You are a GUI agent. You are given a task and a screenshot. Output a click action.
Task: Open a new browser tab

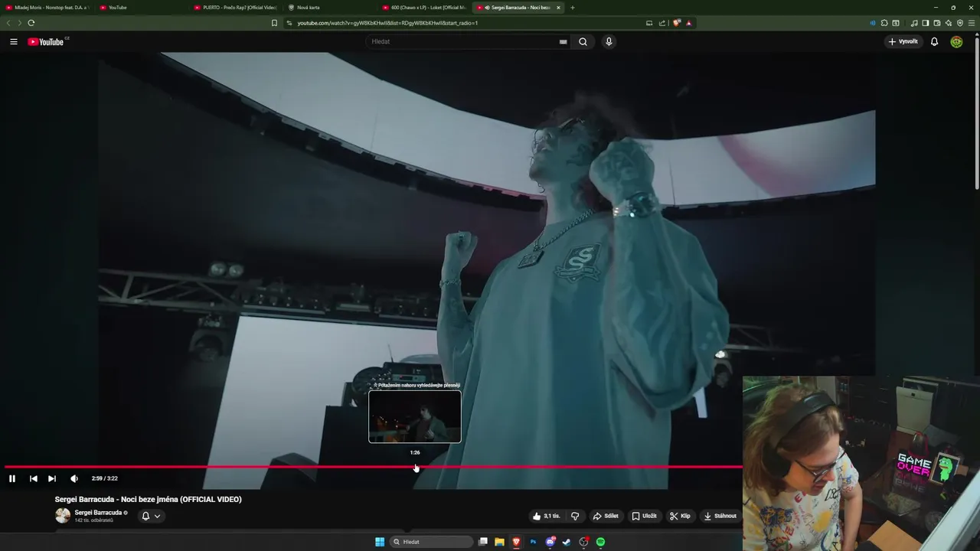[573, 8]
